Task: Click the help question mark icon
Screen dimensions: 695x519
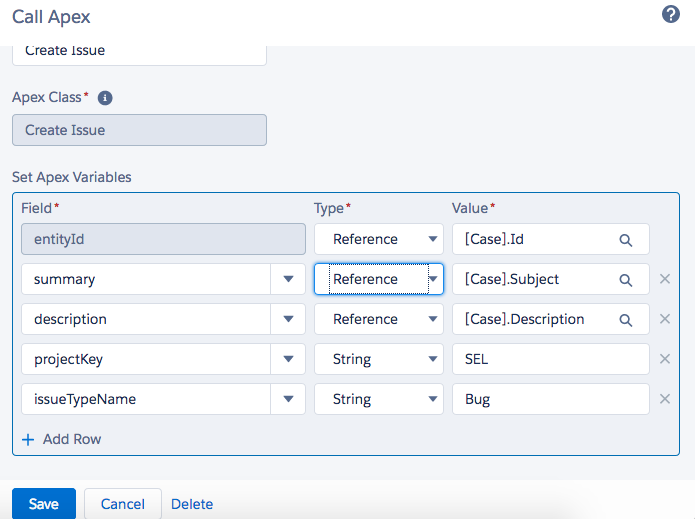Action: tap(671, 14)
